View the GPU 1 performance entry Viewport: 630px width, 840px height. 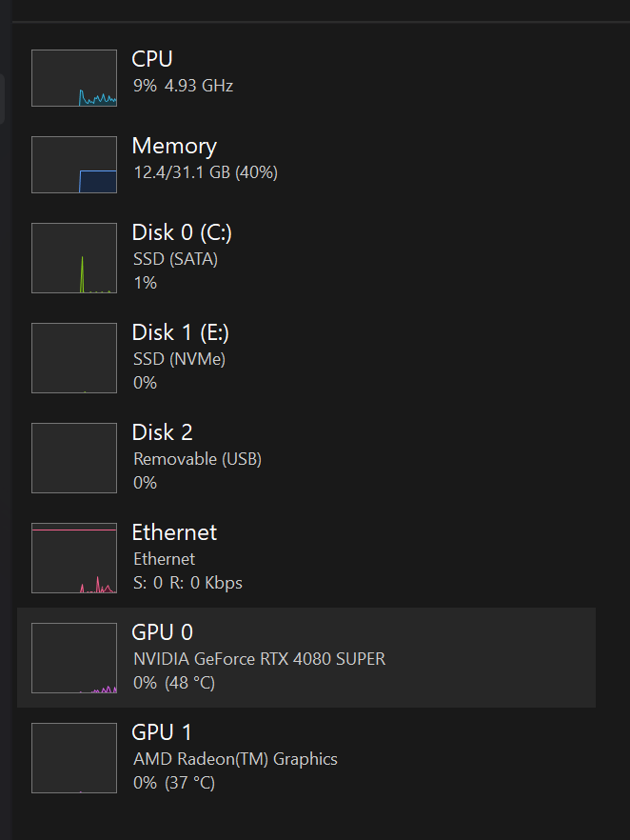click(x=162, y=732)
